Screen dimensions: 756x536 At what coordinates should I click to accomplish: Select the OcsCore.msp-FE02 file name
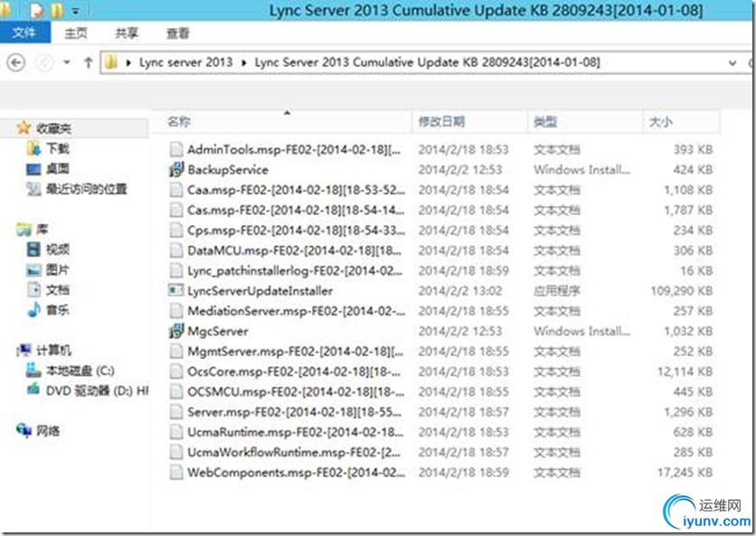294,371
